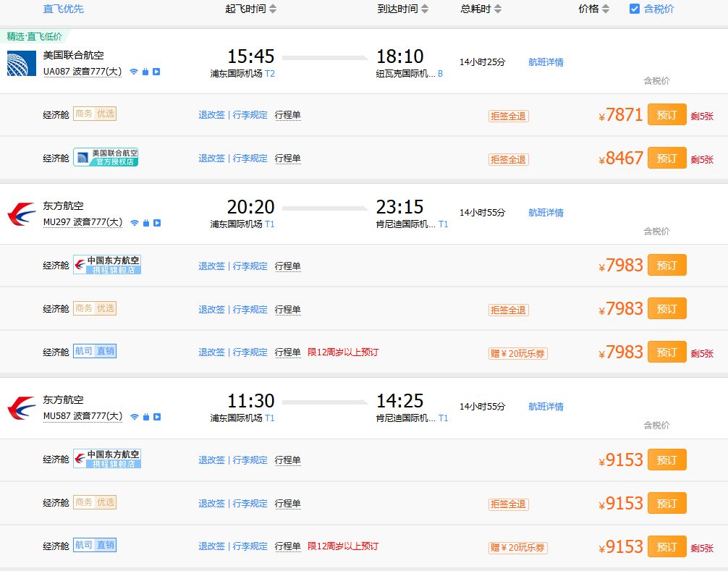Open 航班详情 for flight UA087
The width and height of the screenshot is (728, 571).
click(x=546, y=62)
